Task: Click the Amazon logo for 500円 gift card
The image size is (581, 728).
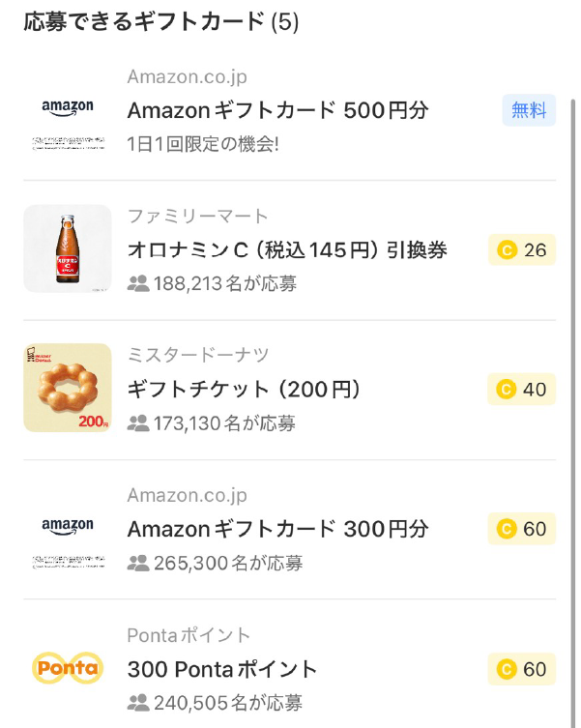Action: point(68,108)
